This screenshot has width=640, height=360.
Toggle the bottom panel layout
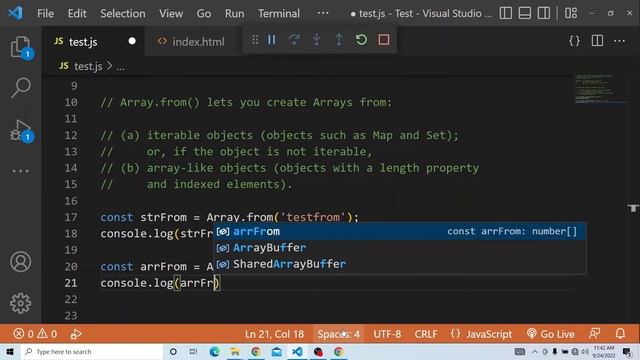point(524,13)
